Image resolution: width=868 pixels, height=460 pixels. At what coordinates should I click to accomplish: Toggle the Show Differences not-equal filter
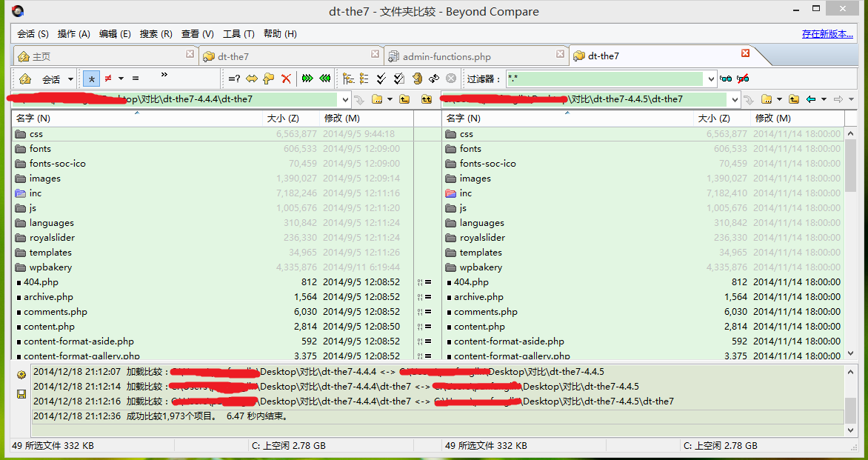pyautogui.click(x=108, y=79)
